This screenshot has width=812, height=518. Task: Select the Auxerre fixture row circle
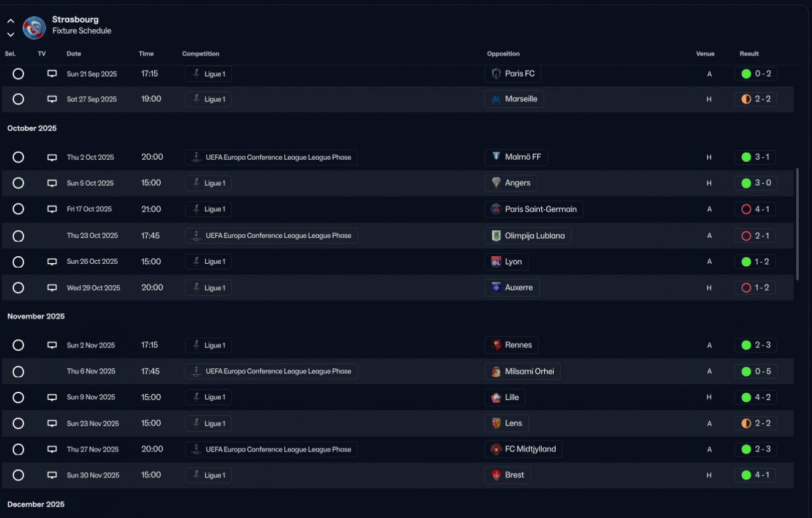click(x=18, y=288)
